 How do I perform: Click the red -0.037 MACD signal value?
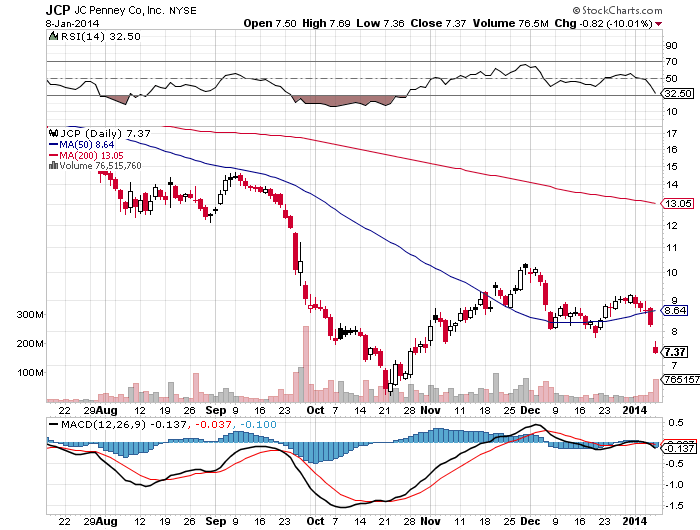tap(213, 424)
